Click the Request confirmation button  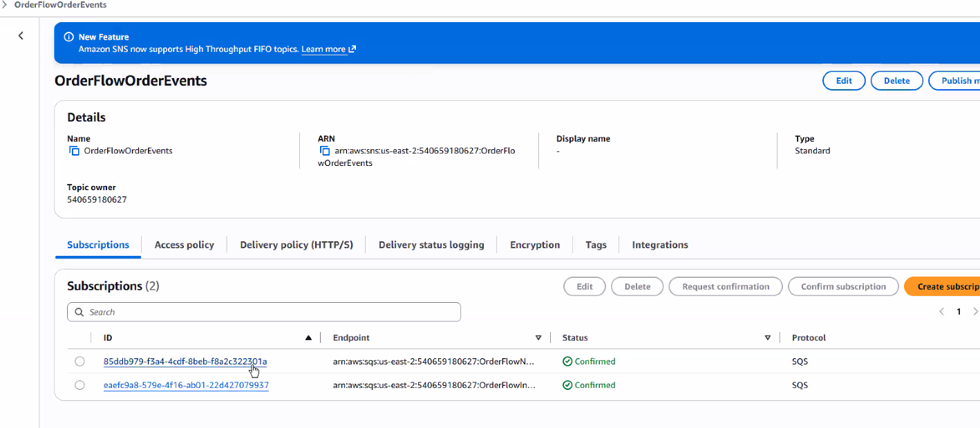[x=726, y=286]
